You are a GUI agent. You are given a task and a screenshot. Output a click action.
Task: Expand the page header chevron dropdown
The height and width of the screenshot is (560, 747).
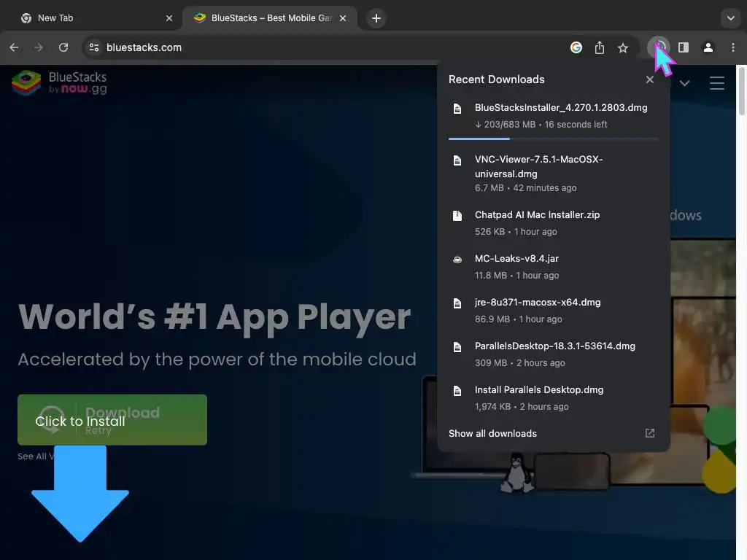tap(684, 83)
